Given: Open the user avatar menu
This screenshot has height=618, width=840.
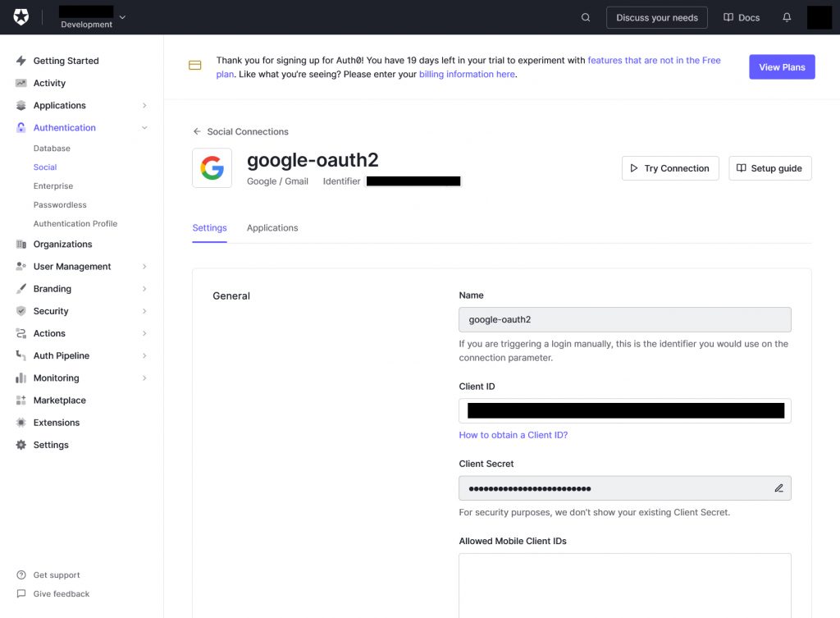Looking at the screenshot, I should point(819,17).
